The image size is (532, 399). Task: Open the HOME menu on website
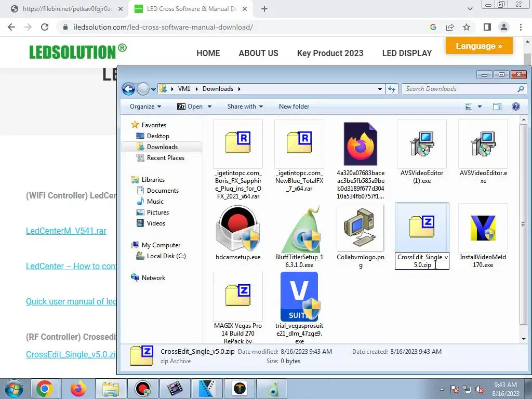click(208, 54)
